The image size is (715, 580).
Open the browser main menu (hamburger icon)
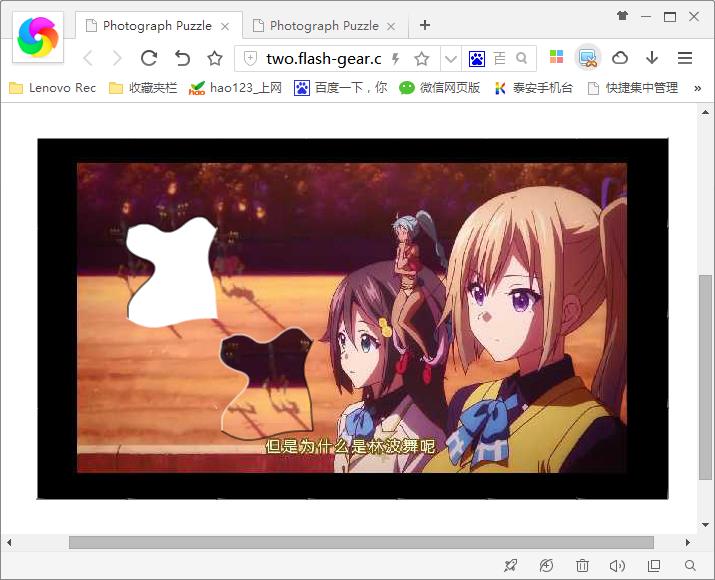pos(685,58)
